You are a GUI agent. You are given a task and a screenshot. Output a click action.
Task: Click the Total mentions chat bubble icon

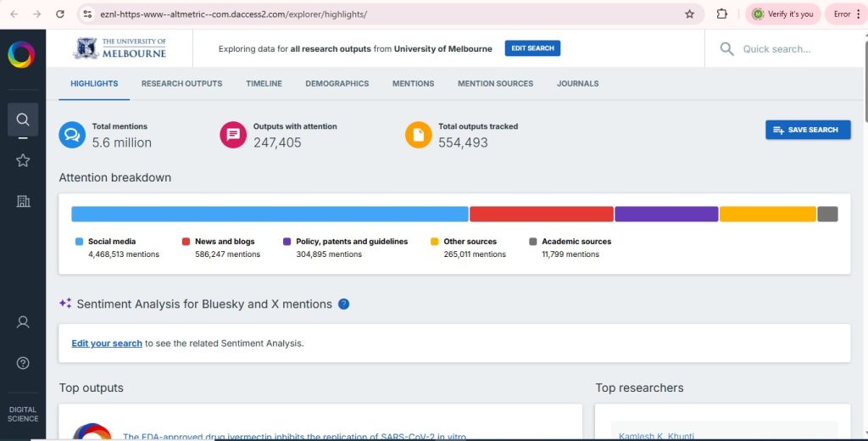pos(73,135)
